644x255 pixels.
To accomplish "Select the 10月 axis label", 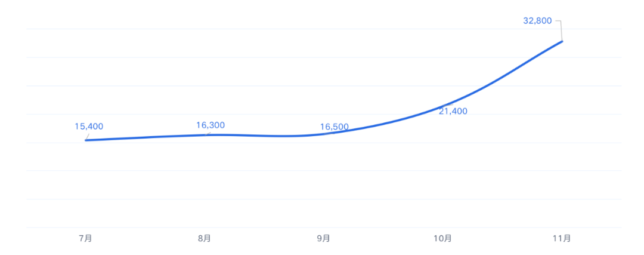I will [442, 238].
